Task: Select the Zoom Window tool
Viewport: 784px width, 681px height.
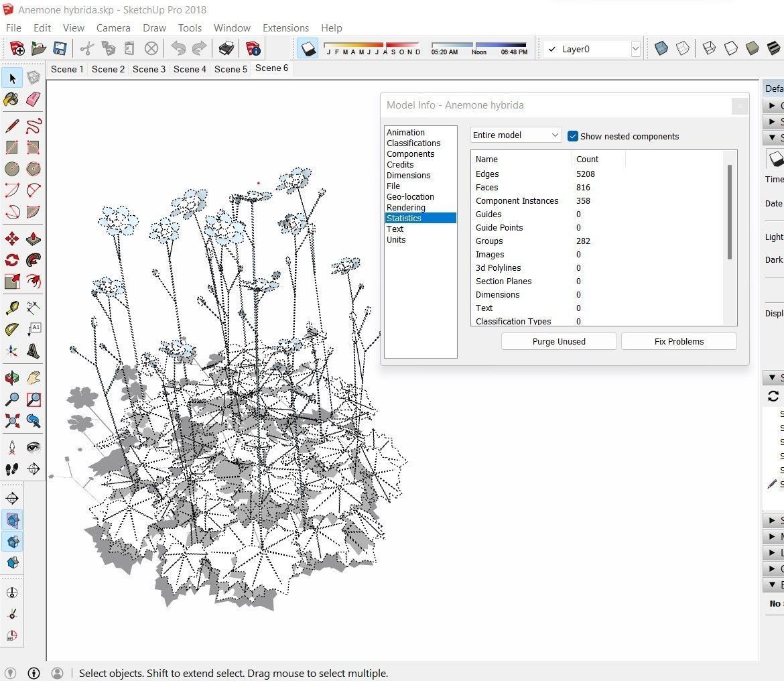Action: (34, 399)
